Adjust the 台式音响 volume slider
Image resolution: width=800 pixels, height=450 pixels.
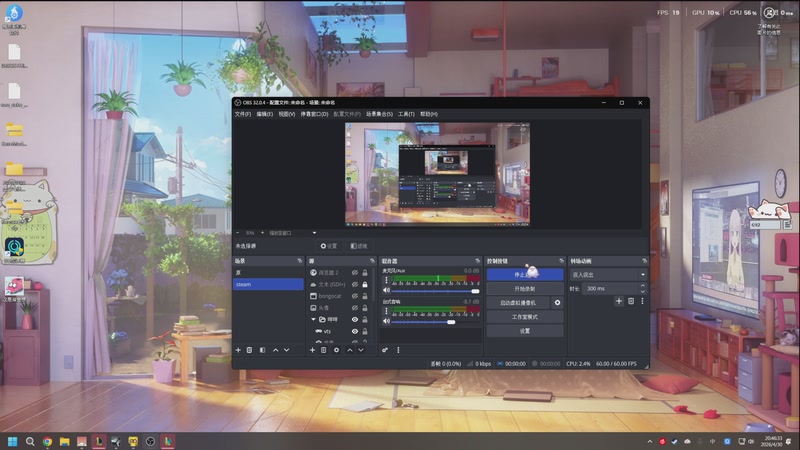tap(436, 322)
